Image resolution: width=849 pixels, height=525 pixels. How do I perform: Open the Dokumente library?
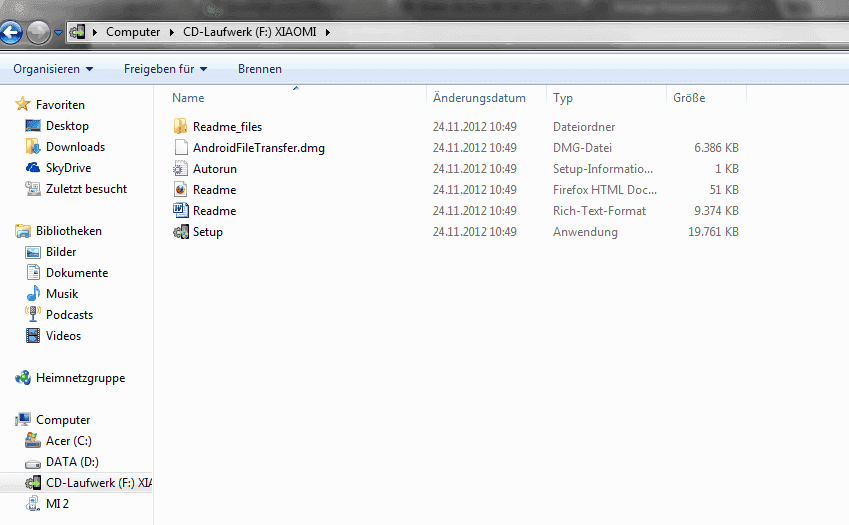77,273
